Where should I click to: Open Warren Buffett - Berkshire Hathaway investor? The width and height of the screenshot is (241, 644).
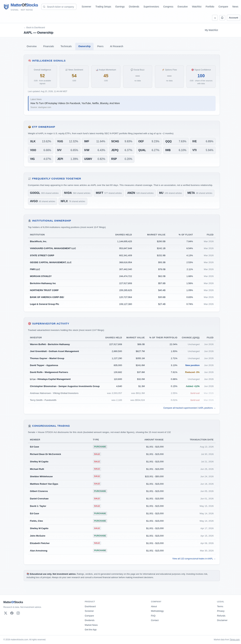(50, 344)
